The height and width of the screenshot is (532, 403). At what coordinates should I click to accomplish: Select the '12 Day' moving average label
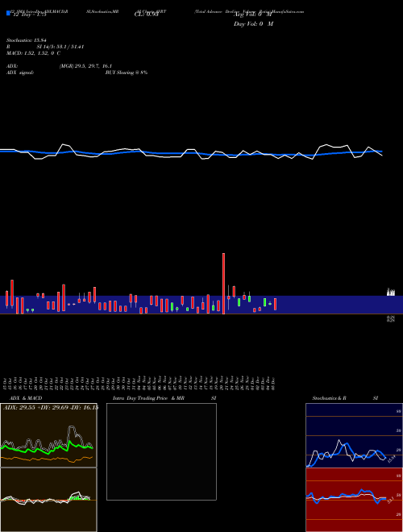coord(29,15)
